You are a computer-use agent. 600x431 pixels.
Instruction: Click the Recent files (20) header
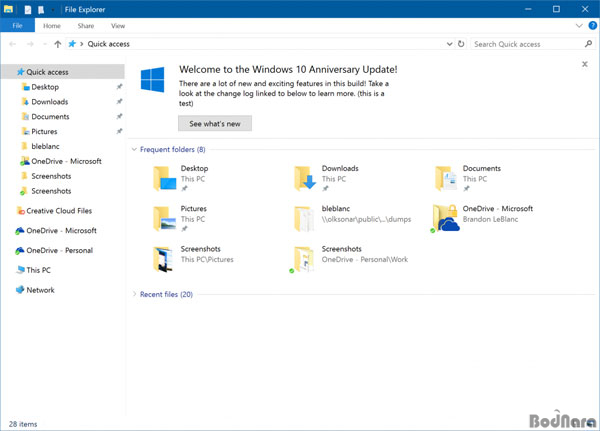click(166, 294)
